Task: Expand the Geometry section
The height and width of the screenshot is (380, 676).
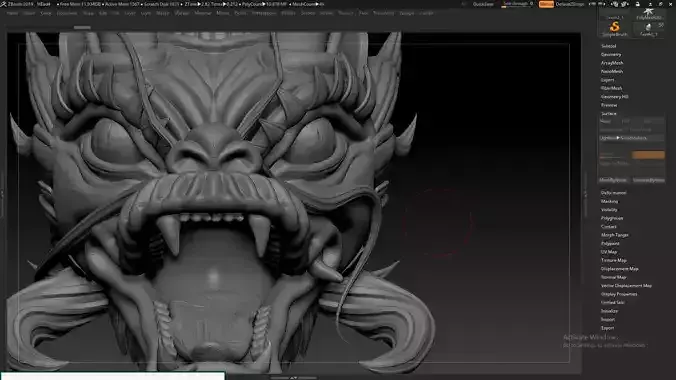Action: [611, 55]
